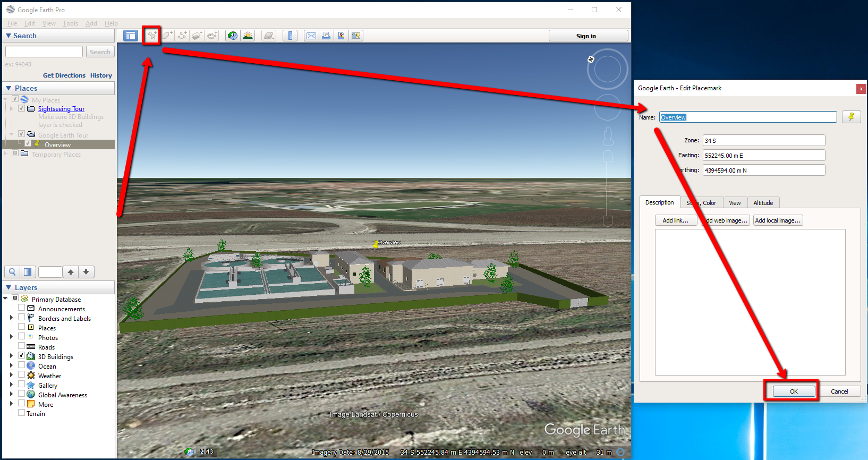Enable the Roads layer checkbox
868x460 pixels.
(21, 346)
